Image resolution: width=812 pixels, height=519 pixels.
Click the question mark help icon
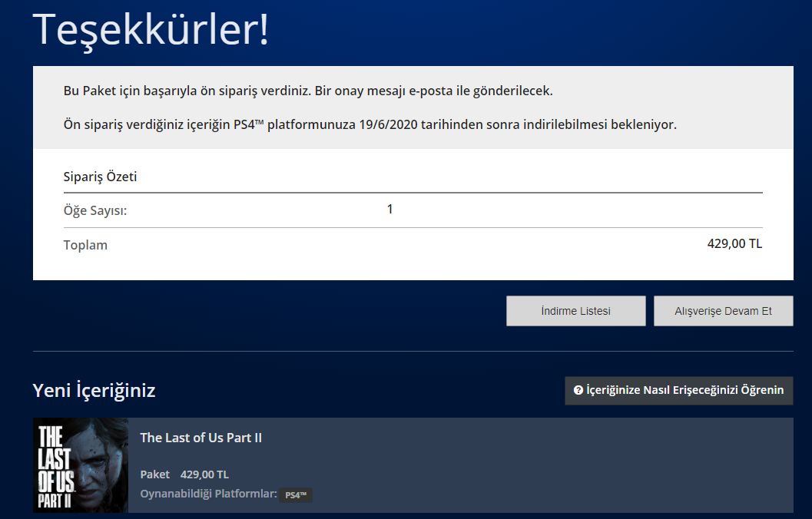(x=578, y=390)
